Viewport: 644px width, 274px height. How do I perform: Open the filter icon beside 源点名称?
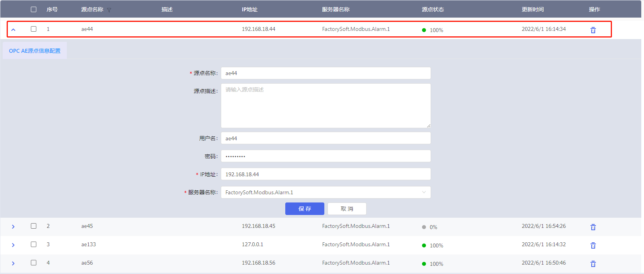(109, 10)
